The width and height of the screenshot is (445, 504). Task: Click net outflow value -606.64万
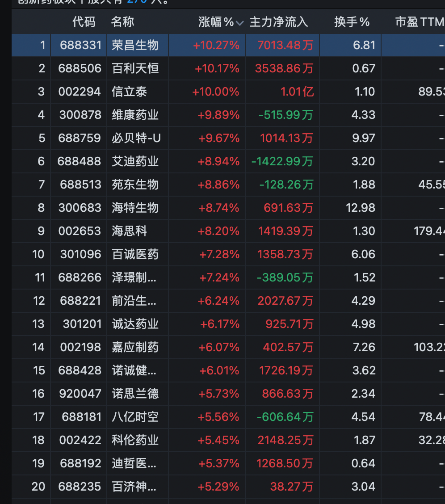click(x=285, y=417)
